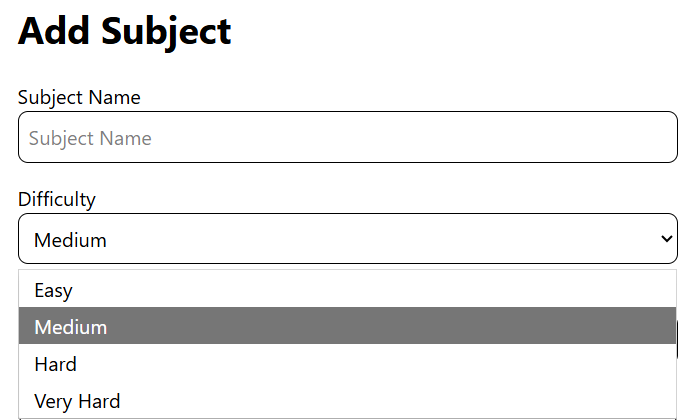Click the Difficulty dropdown chevron arrow
Image resolution: width=686 pixels, height=420 pixels.
click(x=666, y=239)
